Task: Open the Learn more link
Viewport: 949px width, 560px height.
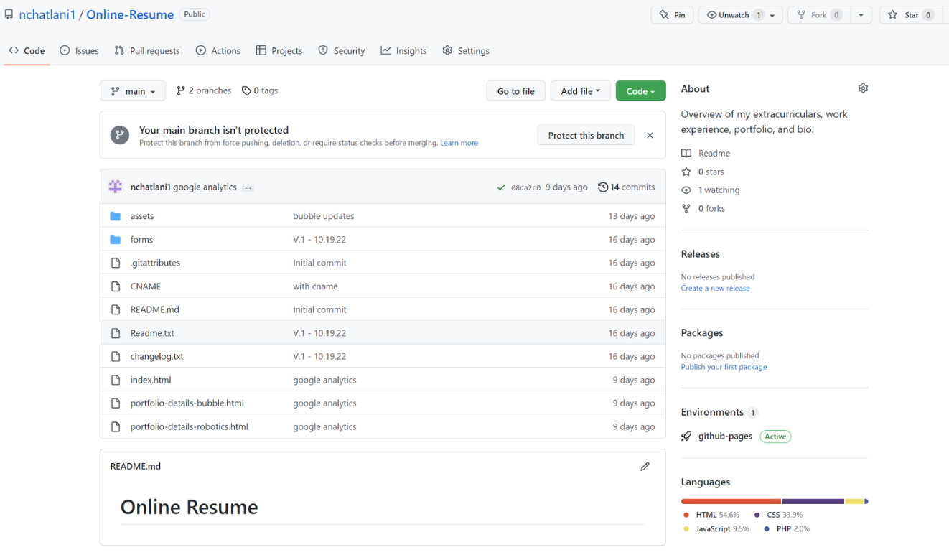Action: (x=459, y=144)
